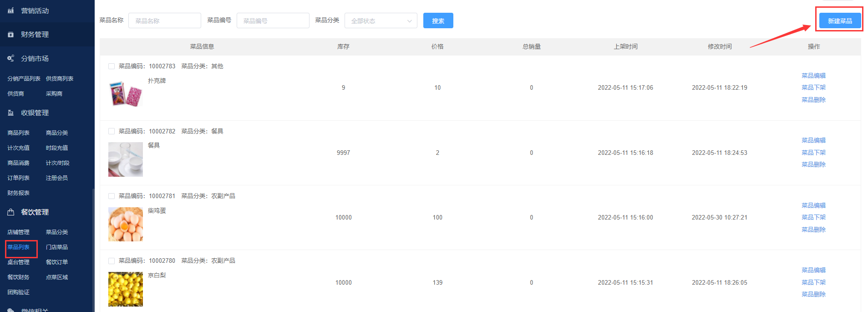Click the 新建菜品 button
This screenshot has height=312, width=868.
point(839,21)
